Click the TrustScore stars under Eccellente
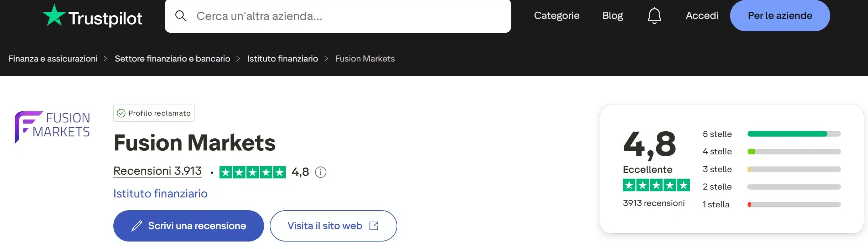This screenshot has width=868, height=249. tap(656, 185)
